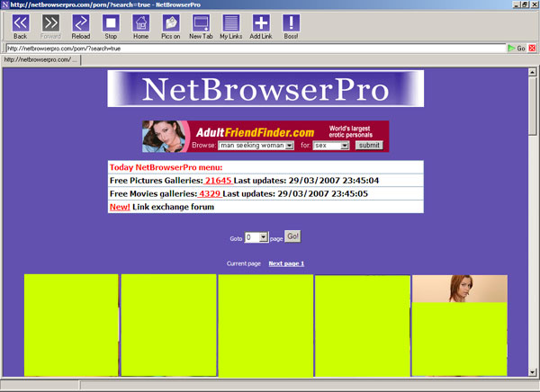Minimize the NetBrowserPro window
The height and width of the screenshot is (392, 540).
pyautogui.click(x=517, y=4)
